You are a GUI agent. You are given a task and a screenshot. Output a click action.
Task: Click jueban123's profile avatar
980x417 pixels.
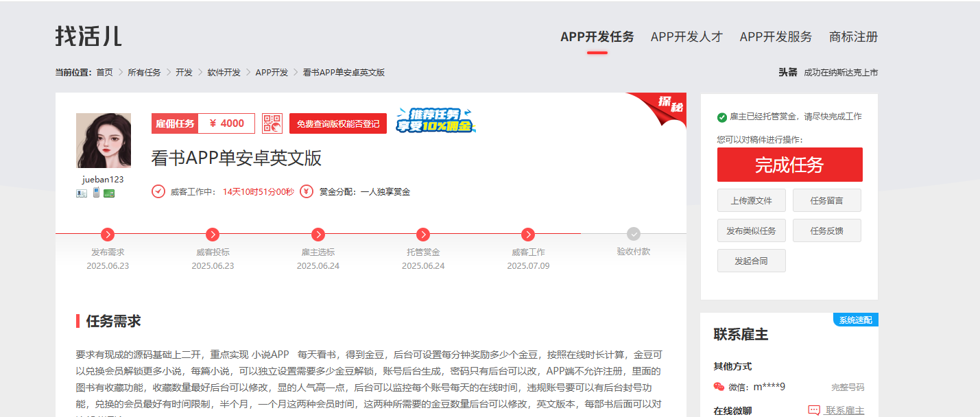pos(104,140)
